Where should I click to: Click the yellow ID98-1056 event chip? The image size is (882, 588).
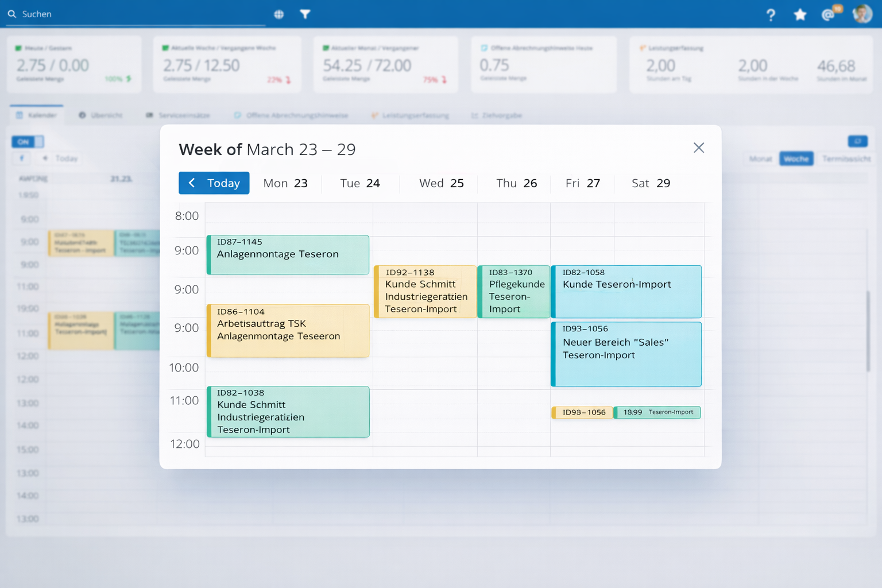click(582, 412)
